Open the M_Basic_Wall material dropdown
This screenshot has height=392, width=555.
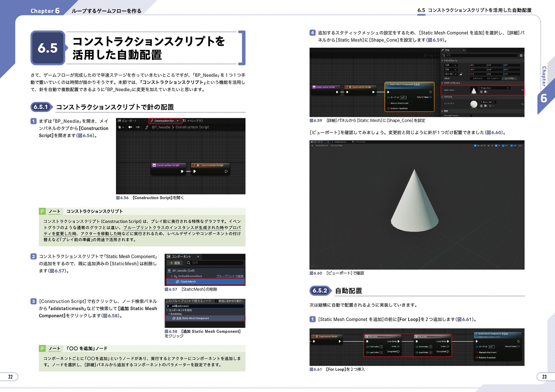point(494,102)
